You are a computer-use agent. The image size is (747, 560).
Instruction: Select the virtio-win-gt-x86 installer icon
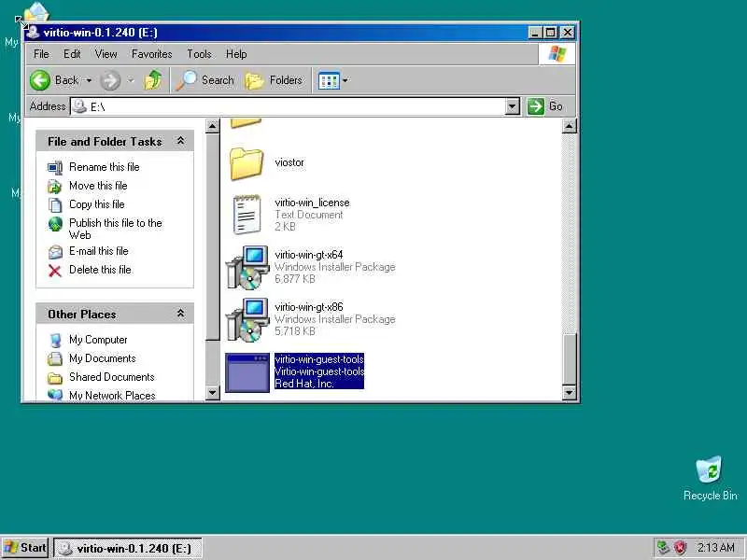click(247, 320)
